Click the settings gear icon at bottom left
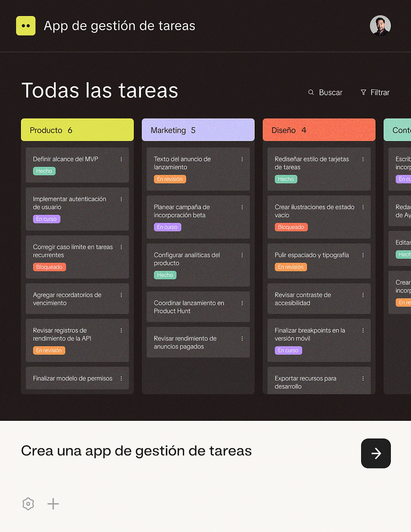The width and height of the screenshot is (411, 532). (x=28, y=503)
